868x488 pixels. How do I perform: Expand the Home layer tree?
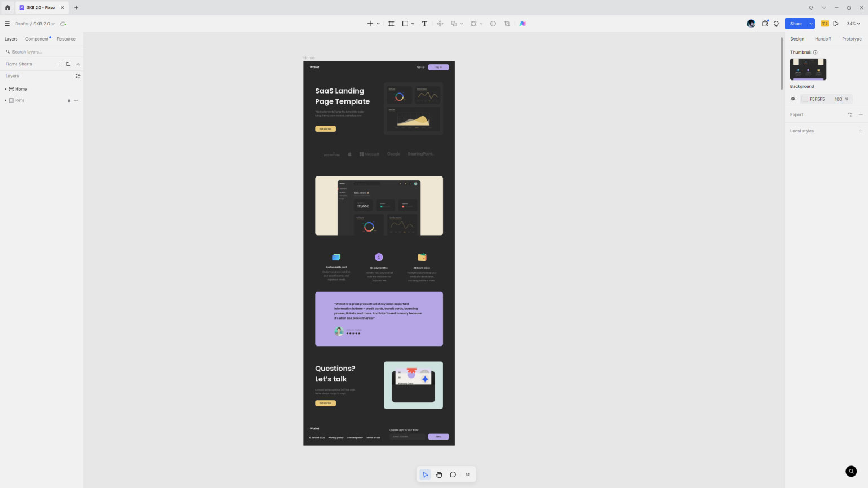click(x=6, y=89)
